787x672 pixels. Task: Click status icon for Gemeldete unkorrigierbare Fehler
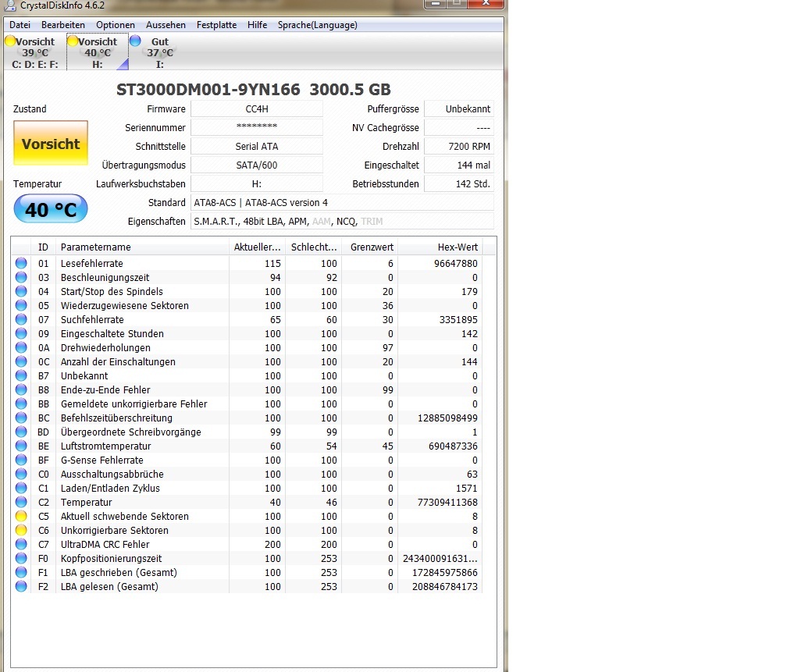click(x=21, y=404)
